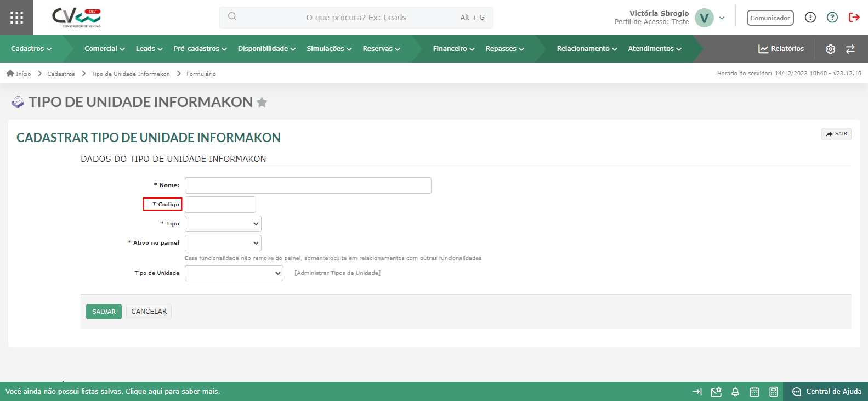
Task: Click the swap arrows icon in navbar
Action: [850, 49]
